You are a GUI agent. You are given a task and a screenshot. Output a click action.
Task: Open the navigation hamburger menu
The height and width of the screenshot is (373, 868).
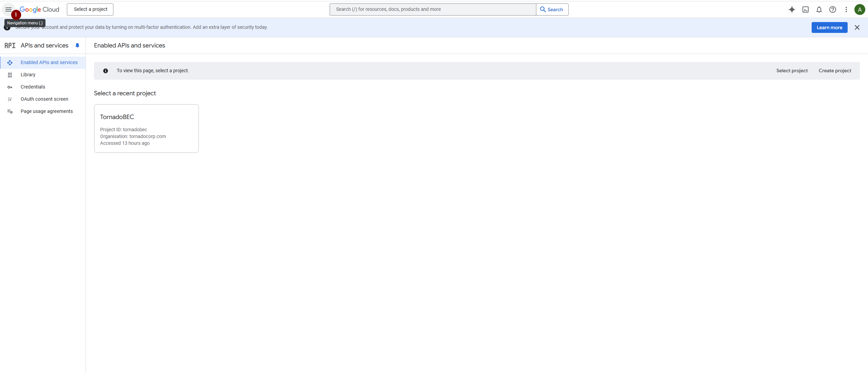pyautogui.click(x=8, y=9)
